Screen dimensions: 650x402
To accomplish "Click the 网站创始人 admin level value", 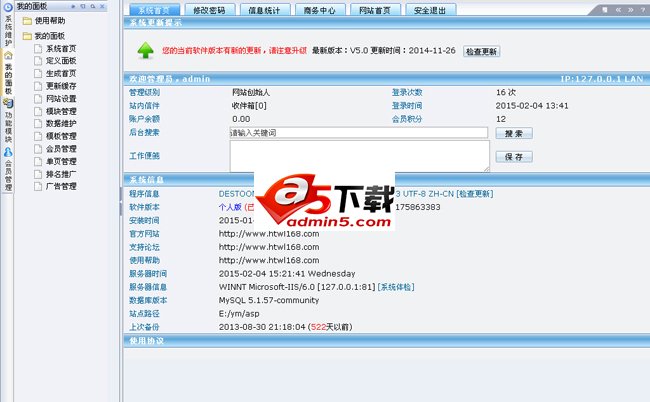I will [x=251, y=92].
